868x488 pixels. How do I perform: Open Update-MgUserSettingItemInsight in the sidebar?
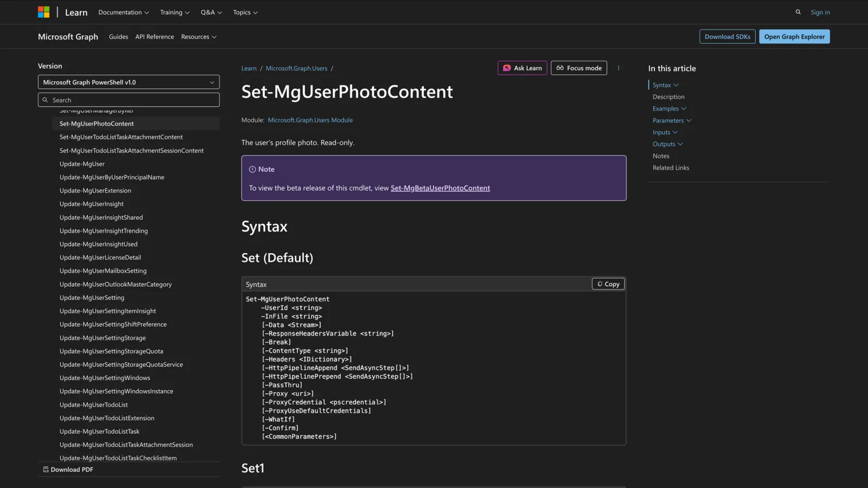108,311
